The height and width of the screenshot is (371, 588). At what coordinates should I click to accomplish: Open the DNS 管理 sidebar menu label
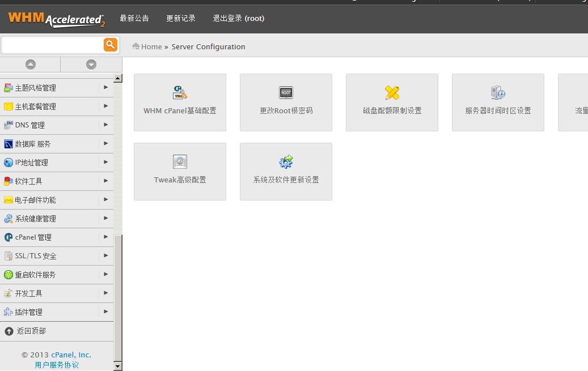(x=30, y=125)
